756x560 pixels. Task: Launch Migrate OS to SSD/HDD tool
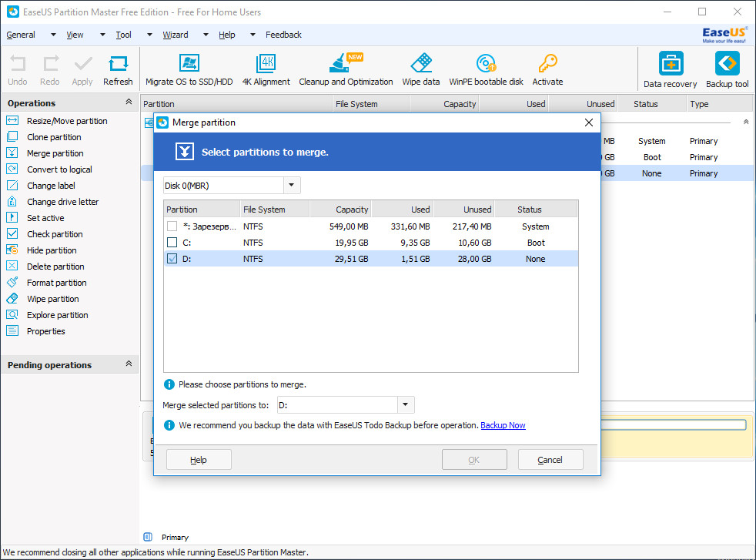pos(189,70)
